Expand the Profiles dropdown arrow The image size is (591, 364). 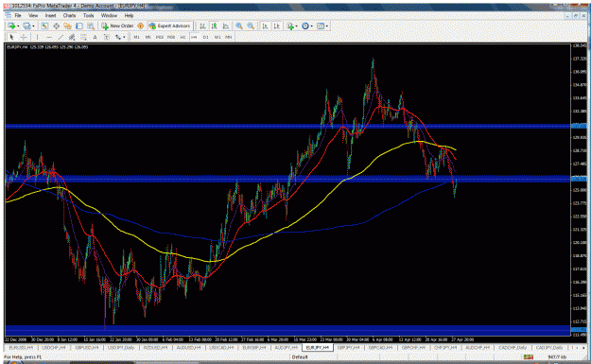(x=33, y=26)
